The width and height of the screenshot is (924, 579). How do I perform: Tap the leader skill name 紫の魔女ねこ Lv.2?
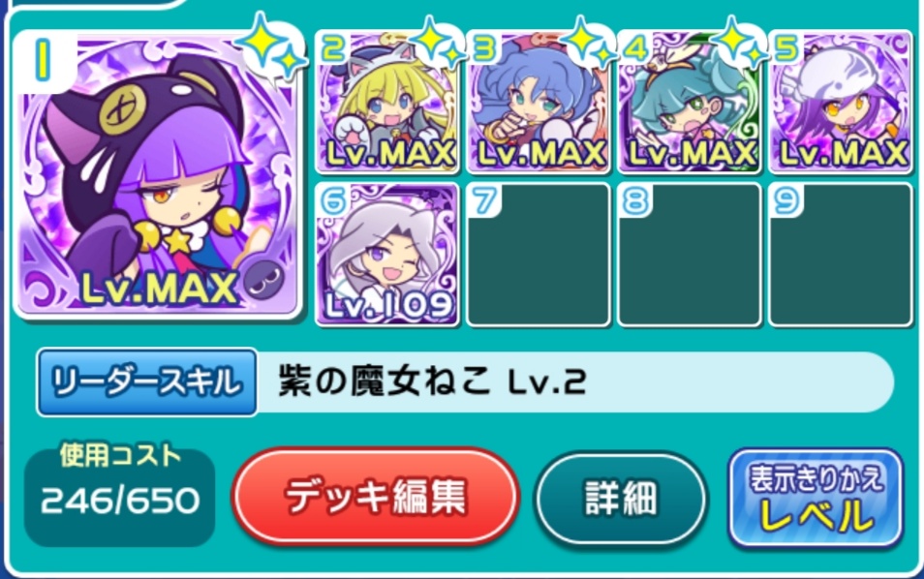click(x=432, y=382)
